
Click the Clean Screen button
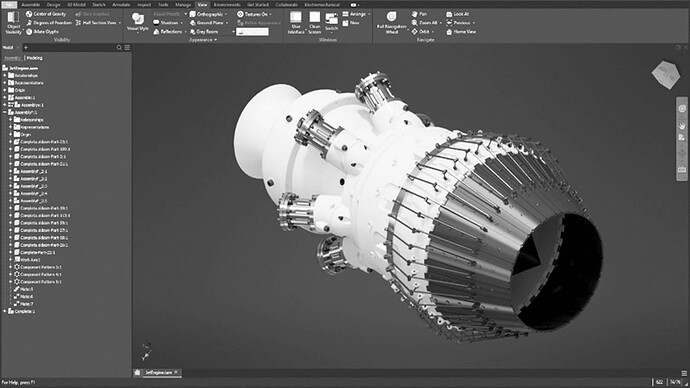click(315, 22)
